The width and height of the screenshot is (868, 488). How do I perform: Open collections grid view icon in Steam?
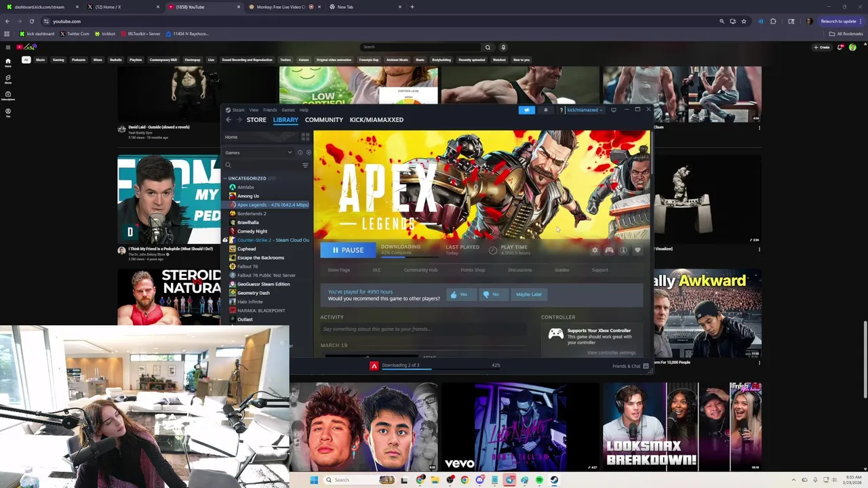(x=305, y=137)
